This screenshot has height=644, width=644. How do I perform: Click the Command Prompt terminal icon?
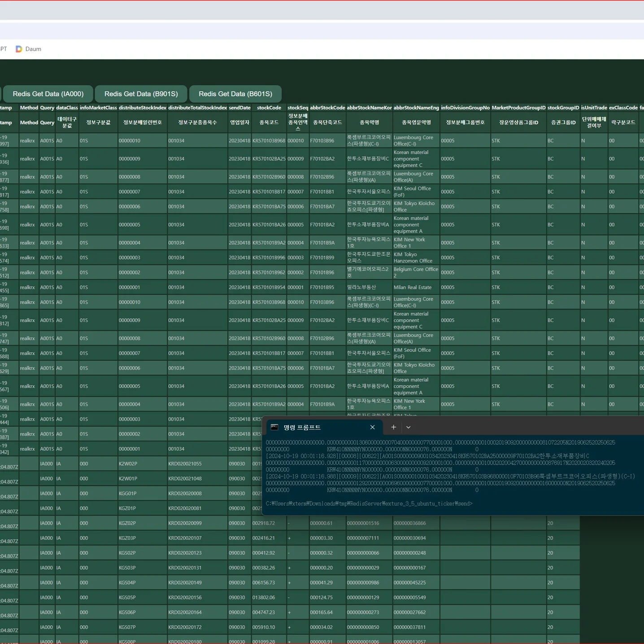click(x=274, y=427)
